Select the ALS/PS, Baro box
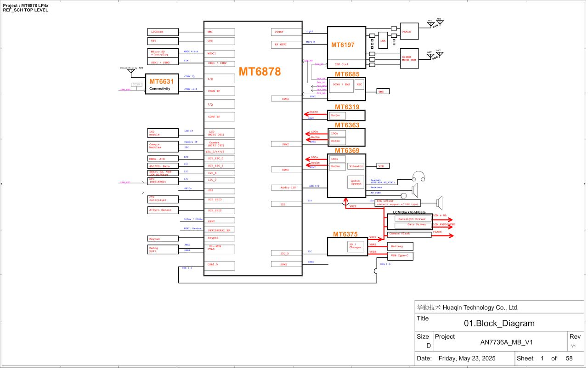The image size is (588, 370). click(x=163, y=166)
